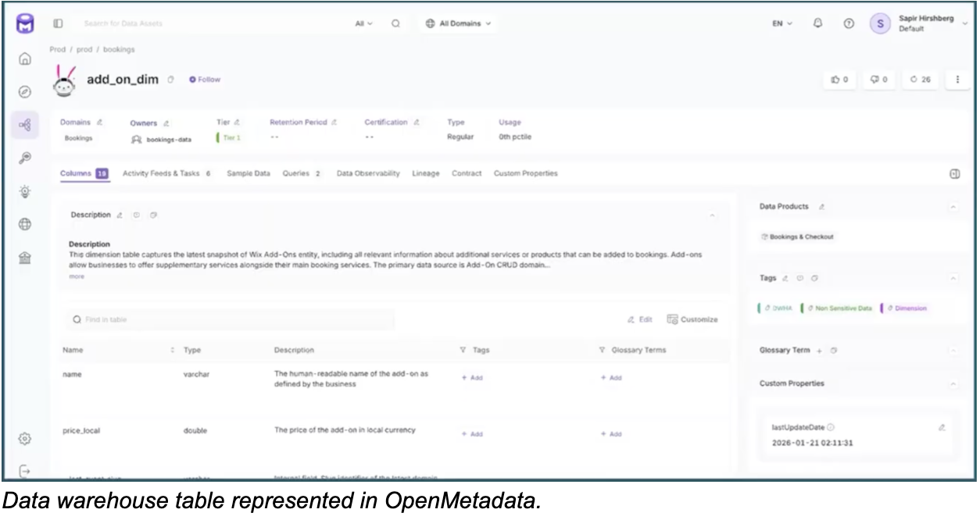Open the EN language dropdown
This screenshot has height=520, width=980.
(781, 23)
